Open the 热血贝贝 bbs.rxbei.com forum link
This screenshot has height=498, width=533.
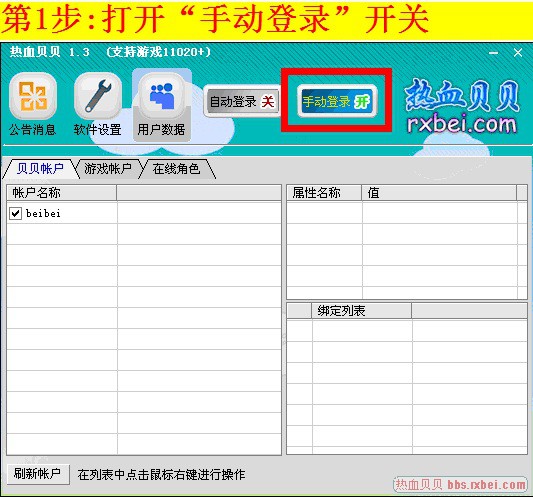[460, 484]
